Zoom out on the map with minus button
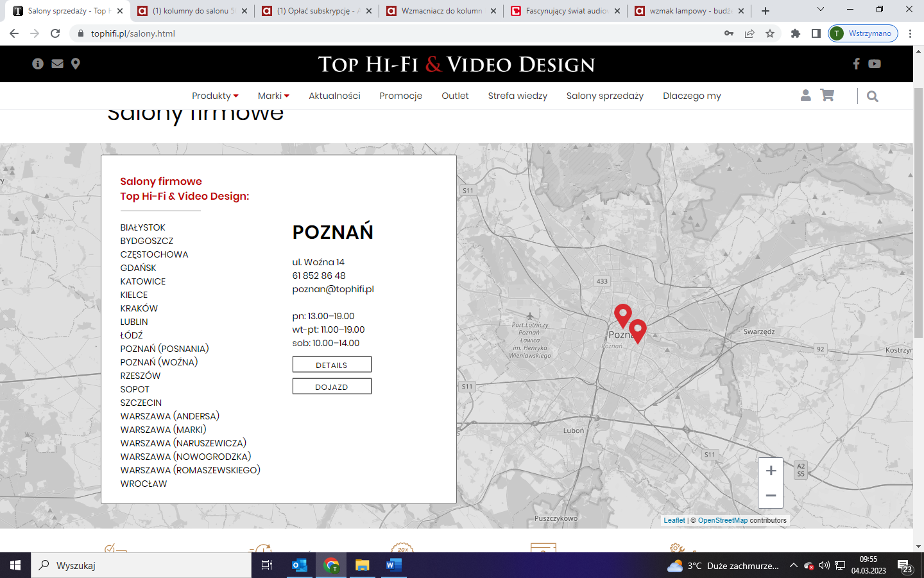The width and height of the screenshot is (924, 578). click(771, 495)
